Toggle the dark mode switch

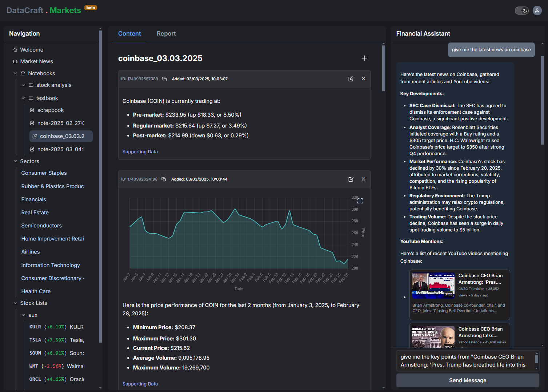click(x=521, y=11)
